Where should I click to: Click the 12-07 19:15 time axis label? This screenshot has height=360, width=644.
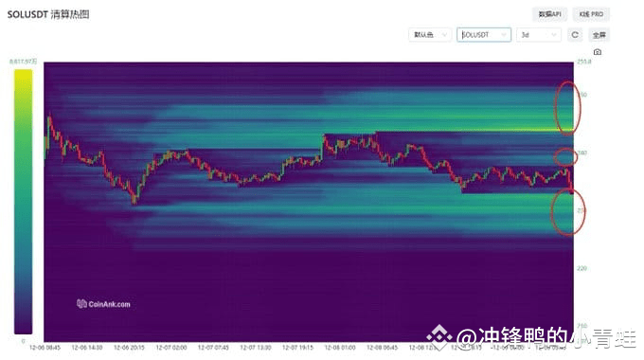297,348
